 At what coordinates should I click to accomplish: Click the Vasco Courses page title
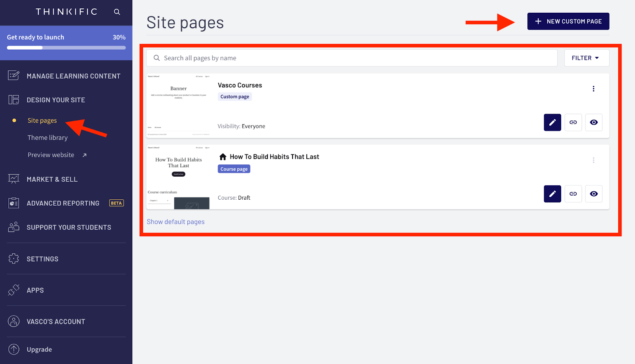[240, 85]
